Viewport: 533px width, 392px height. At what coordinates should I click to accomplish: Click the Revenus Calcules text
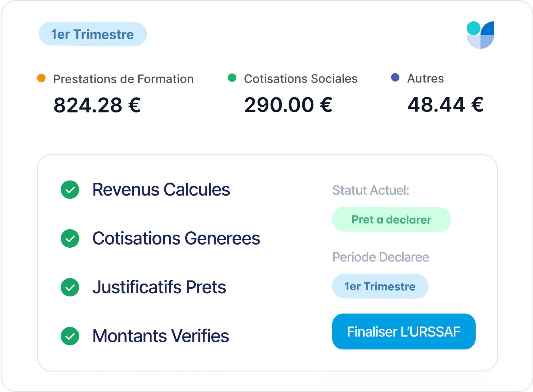161,189
